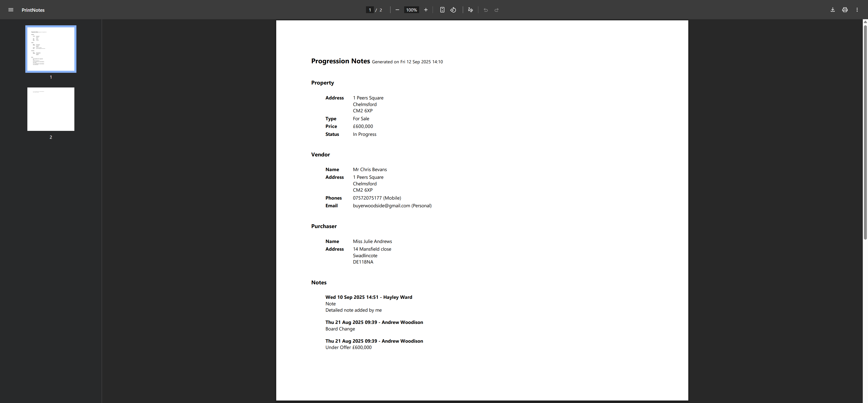868x403 pixels.
Task: Click the fit to page icon
Action: [x=442, y=10]
